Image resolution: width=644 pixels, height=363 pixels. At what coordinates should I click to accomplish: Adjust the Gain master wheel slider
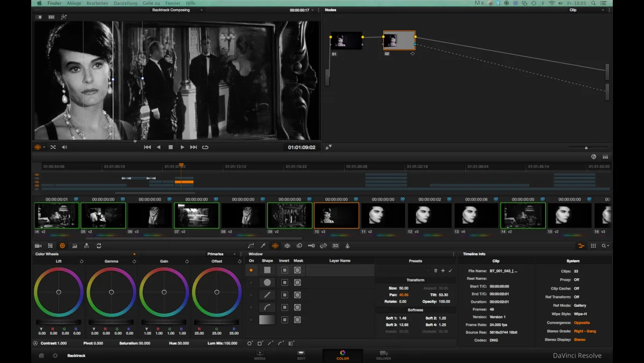164,322
